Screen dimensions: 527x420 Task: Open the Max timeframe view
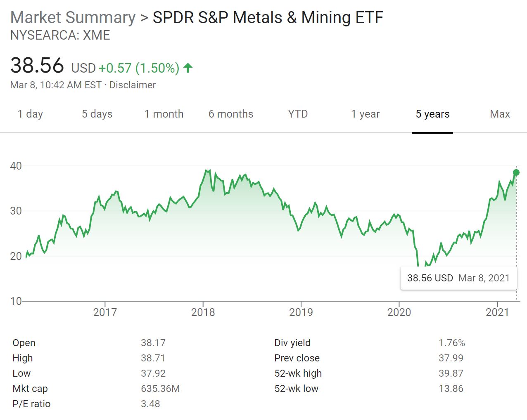499,114
